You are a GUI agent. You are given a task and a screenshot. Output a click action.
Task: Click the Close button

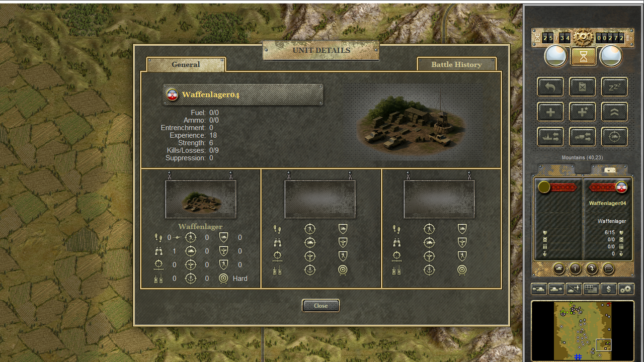[x=320, y=306]
